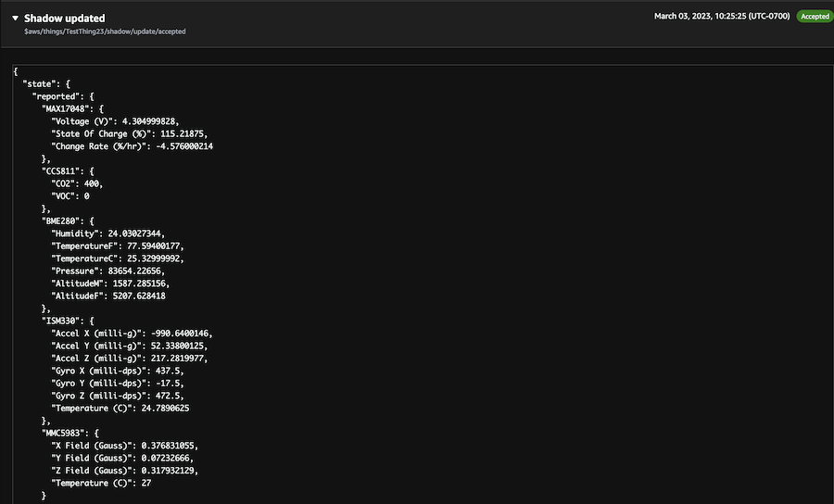The width and height of the screenshot is (834, 504).
Task: Click the green Accepted status badge
Action: [x=815, y=17]
